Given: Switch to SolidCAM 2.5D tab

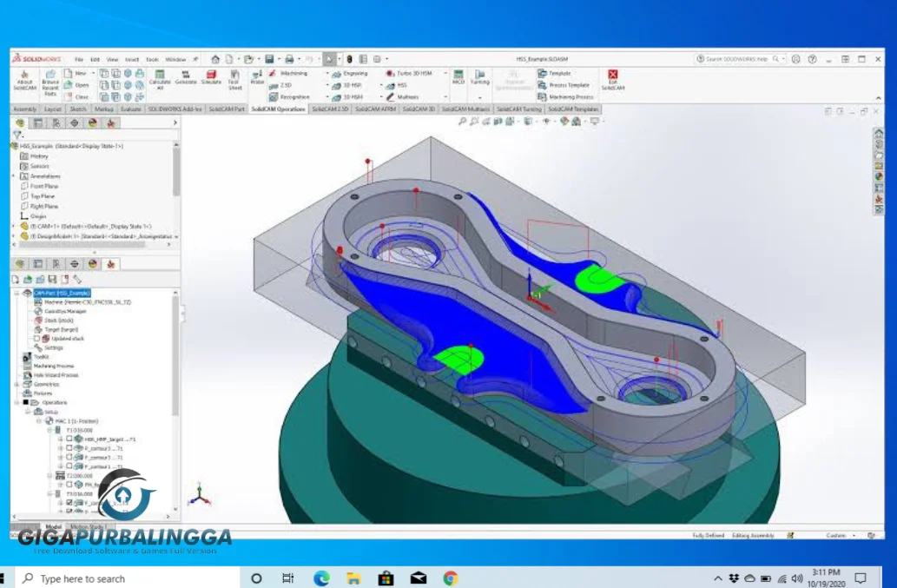Looking at the screenshot, I should [x=330, y=109].
